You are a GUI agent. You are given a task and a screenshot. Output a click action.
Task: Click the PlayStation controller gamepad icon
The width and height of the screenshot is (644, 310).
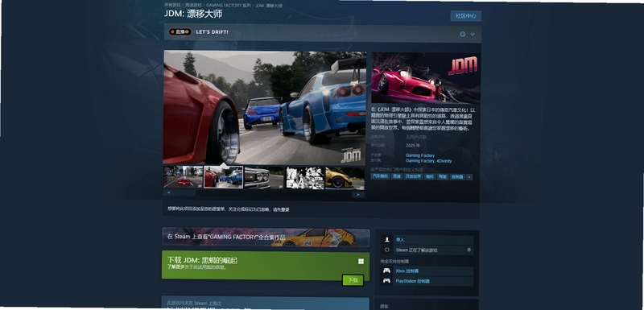[386, 281]
